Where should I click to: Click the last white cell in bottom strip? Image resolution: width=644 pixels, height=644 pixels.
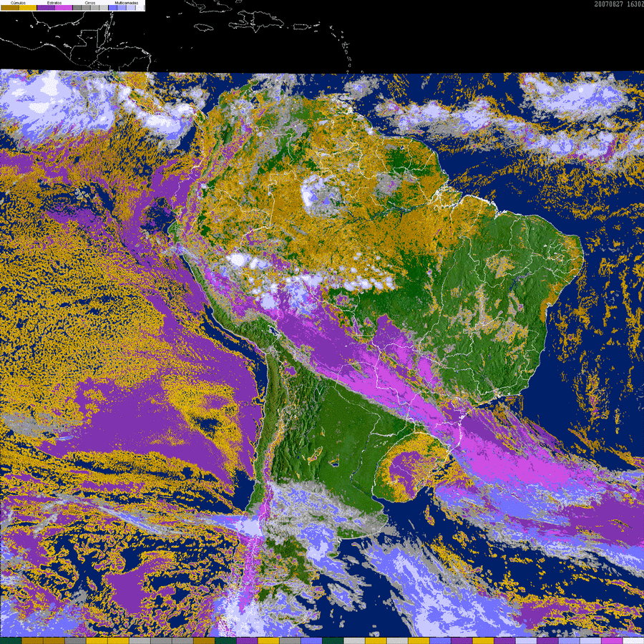click(x=633, y=640)
